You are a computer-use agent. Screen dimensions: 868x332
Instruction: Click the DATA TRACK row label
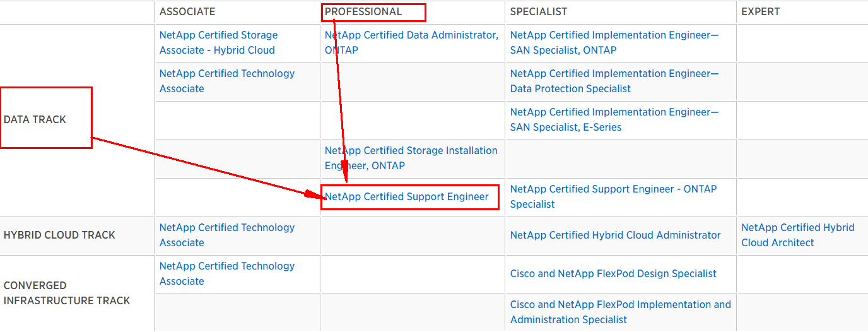click(35, 120)
